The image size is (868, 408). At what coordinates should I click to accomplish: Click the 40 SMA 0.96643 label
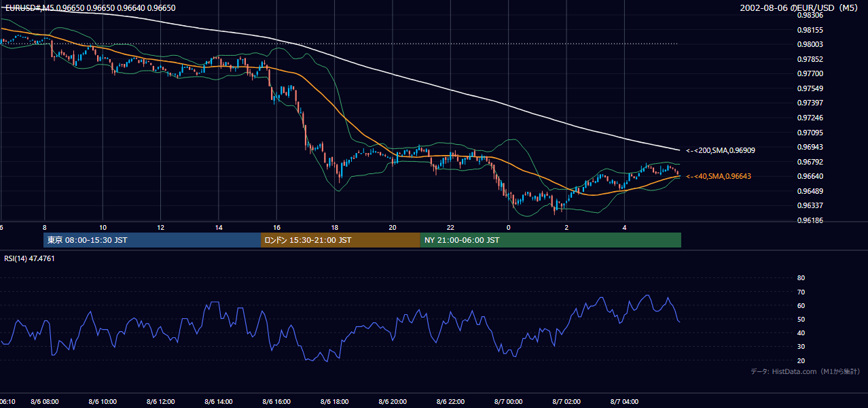(719, 176)
